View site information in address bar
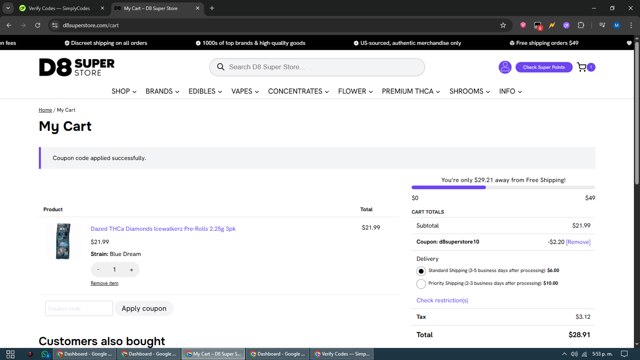This screenshot has height=360, width=640. (x=55, y=25)
